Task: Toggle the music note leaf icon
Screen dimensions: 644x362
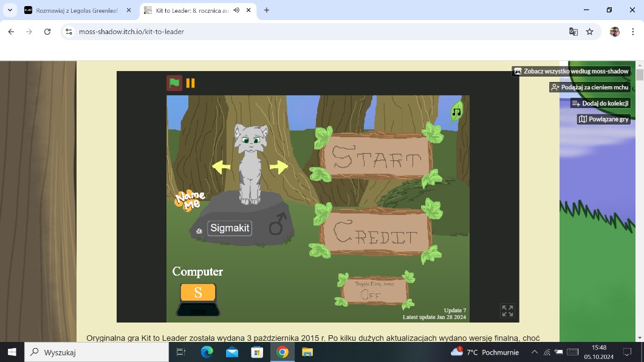Action: [456, 112]
